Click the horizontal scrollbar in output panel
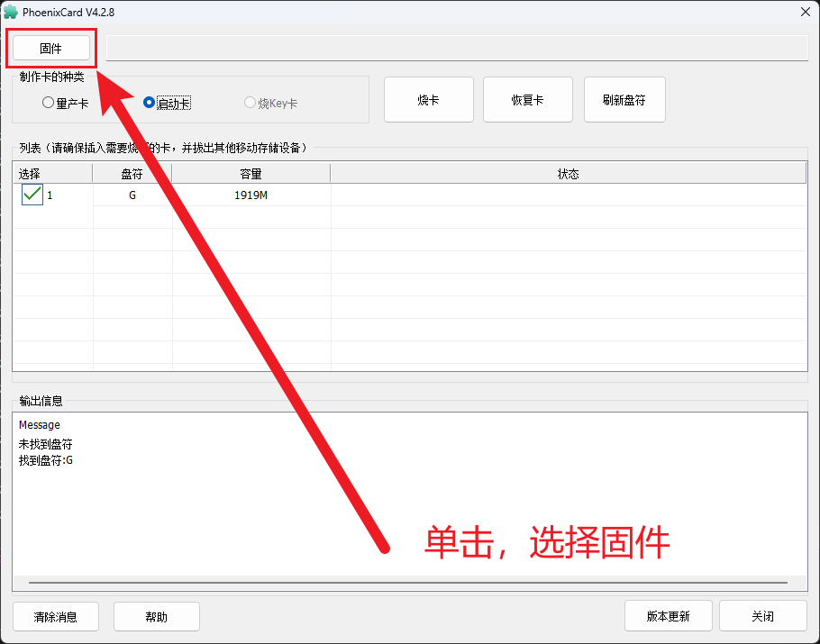 pos(405,585)
